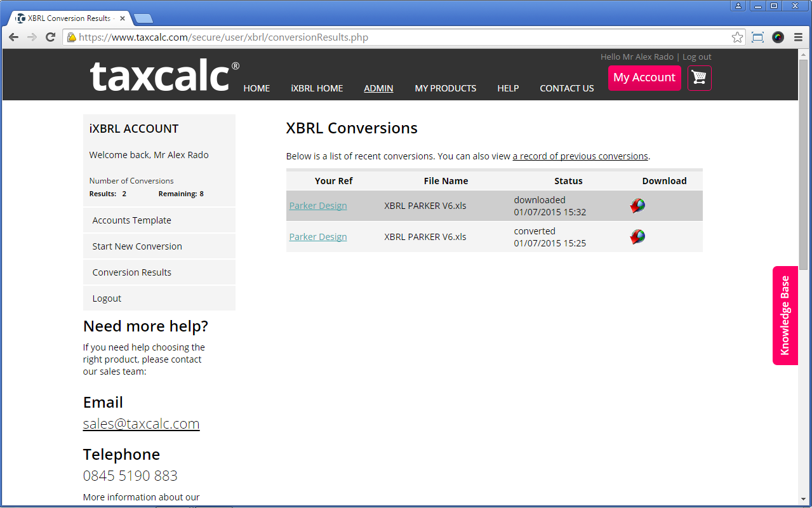
Task: Click the Your Ref column header
Action: point(334,181)
